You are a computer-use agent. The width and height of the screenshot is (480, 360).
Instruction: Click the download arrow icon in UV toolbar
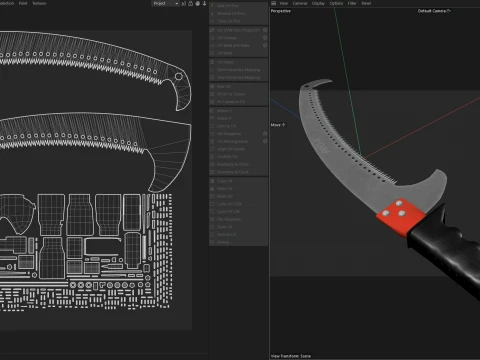(x=204, y=3)
